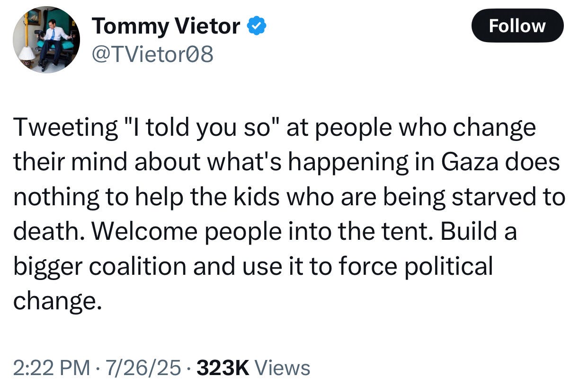Open the @TVietor08 handle link

(x=152, y=53)
